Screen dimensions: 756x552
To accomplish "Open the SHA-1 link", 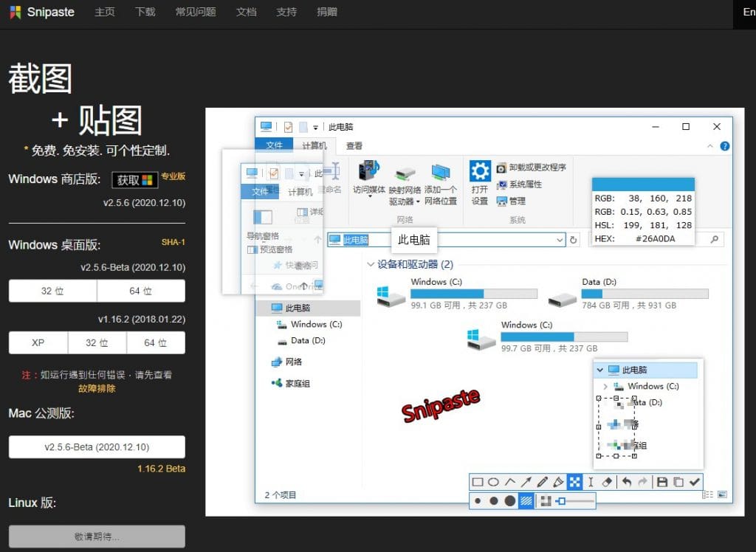I will pos(173,242).
